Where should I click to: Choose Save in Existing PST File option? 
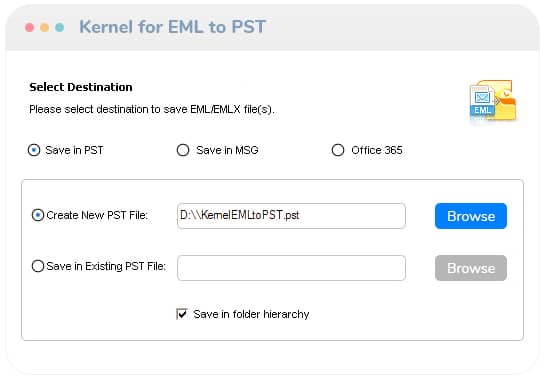point(38,266)
